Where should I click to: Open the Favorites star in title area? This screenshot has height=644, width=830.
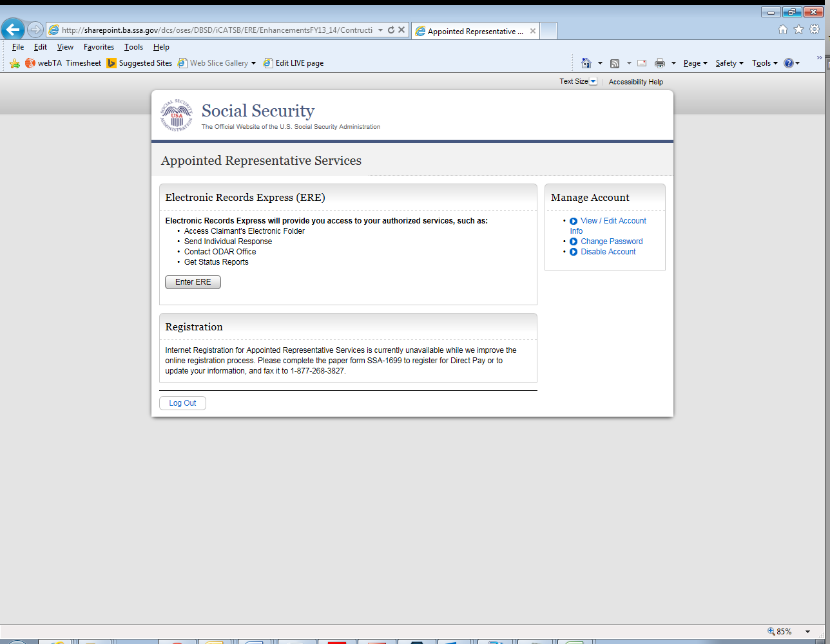point(798,30)
